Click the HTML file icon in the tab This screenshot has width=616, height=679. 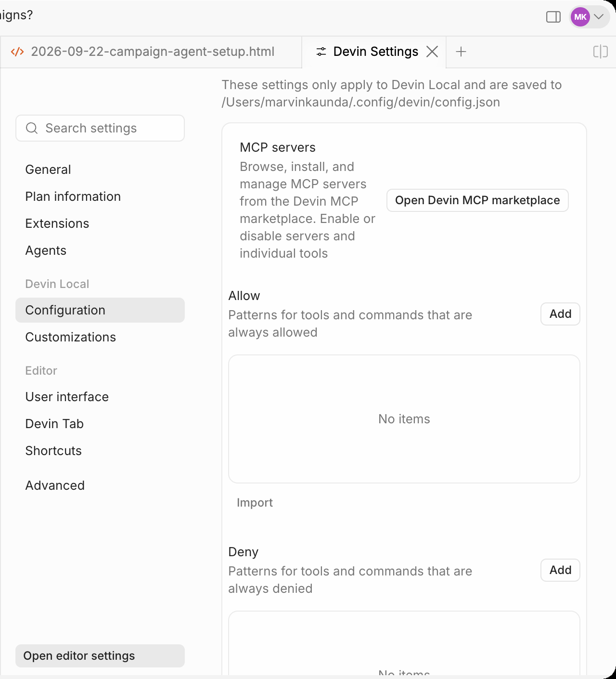17,52
